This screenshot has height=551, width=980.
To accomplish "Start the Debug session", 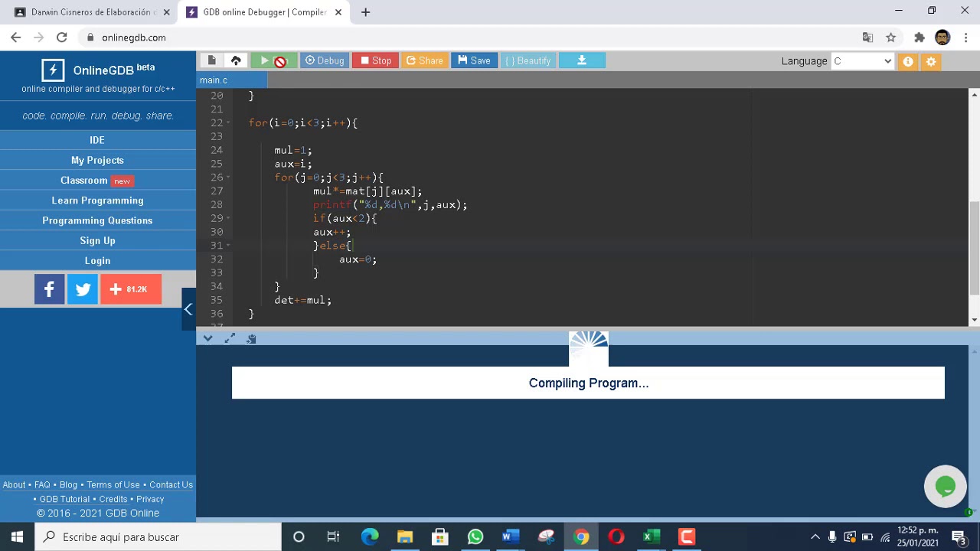I will 325,60.
